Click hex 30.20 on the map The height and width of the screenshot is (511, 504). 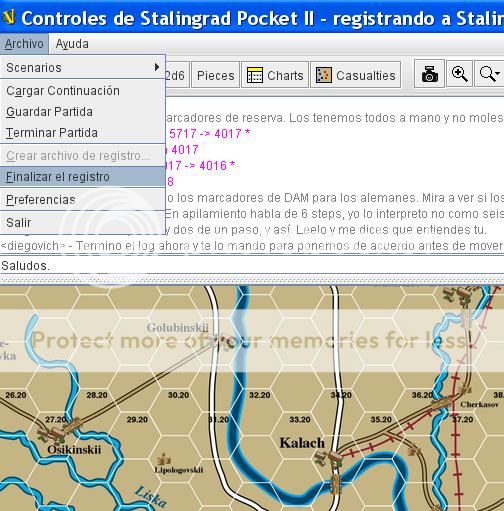[x=178, y=395]
